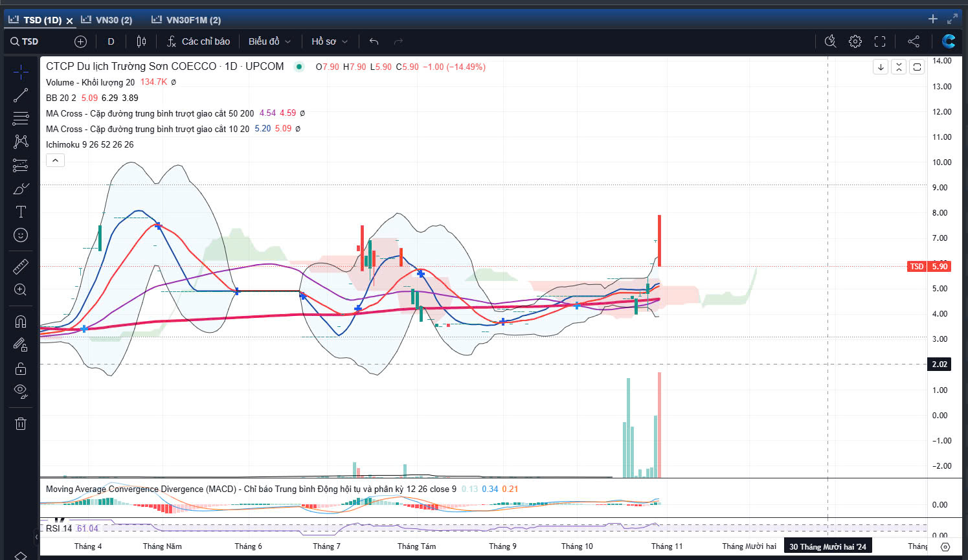968x560 pixels.
Task: Select the MA Cross 10 20 legend
Action: point(148,129)
